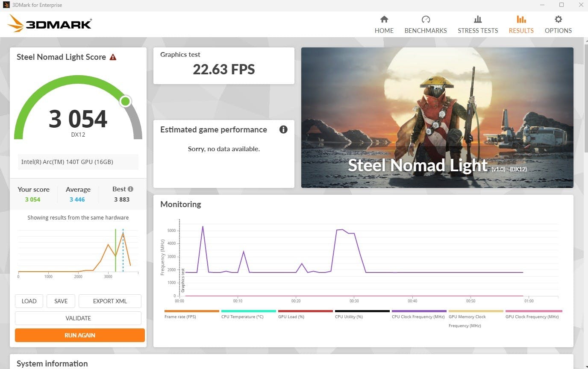Click the best score value 3 883
Viewport: 588px width, 369px height.
(x=122, y=199)
